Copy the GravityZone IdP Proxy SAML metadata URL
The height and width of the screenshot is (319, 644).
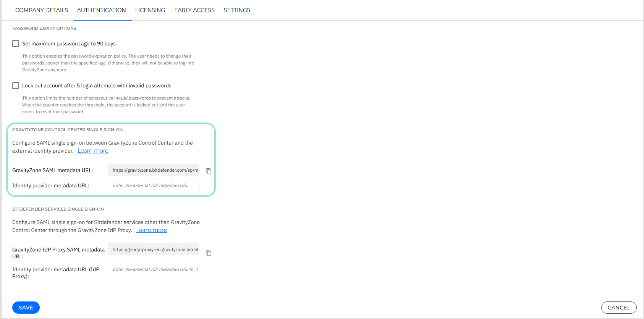click(209, 253)
